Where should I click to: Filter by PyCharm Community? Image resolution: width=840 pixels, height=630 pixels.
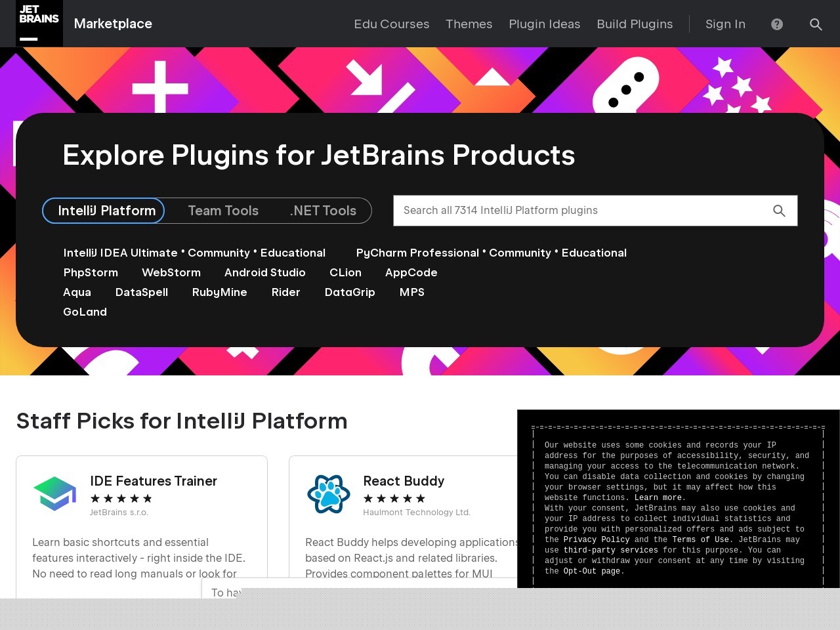click(520, 253)
